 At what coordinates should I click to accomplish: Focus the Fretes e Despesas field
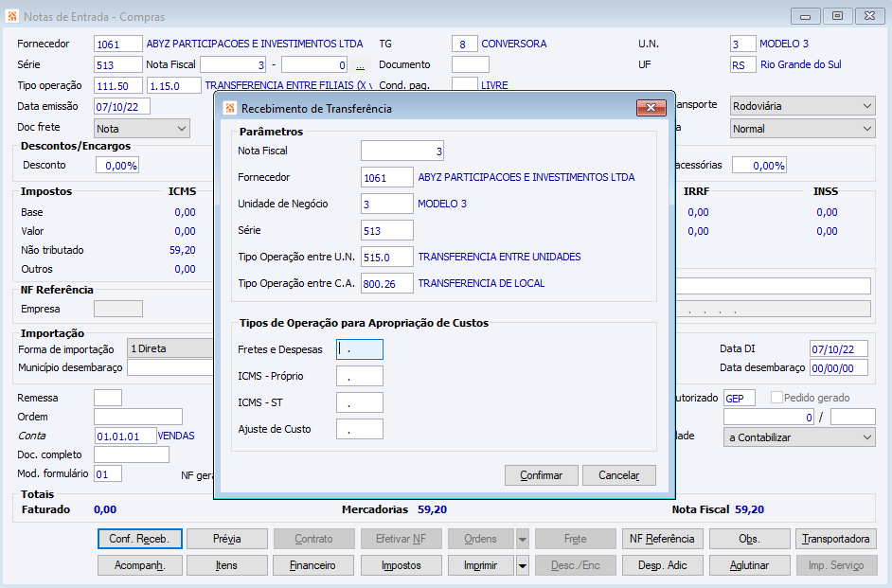[x=360, y=349]
